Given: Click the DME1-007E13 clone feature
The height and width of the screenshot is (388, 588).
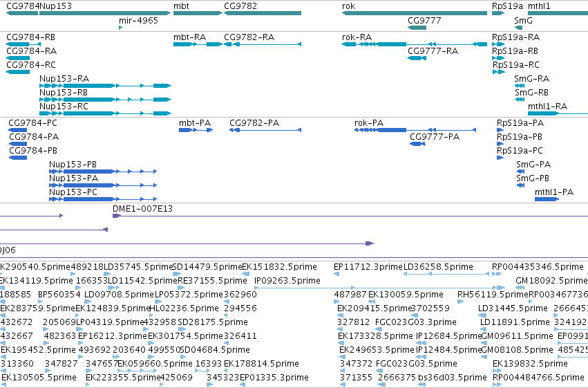Looking at the screenshot, I should [350, 216].
